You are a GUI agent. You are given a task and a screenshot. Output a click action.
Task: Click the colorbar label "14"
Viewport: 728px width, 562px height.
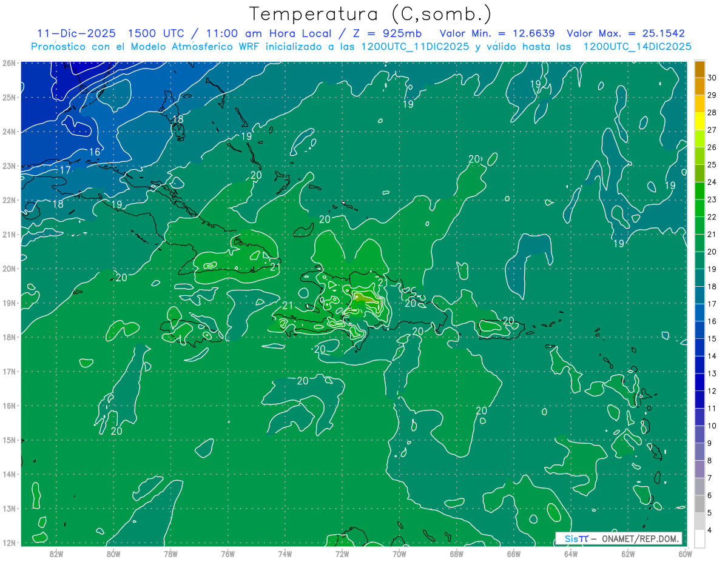712,356
